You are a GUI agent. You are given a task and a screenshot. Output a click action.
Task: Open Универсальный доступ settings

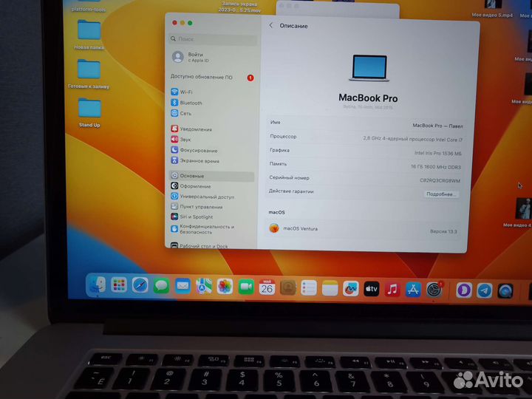202,197
